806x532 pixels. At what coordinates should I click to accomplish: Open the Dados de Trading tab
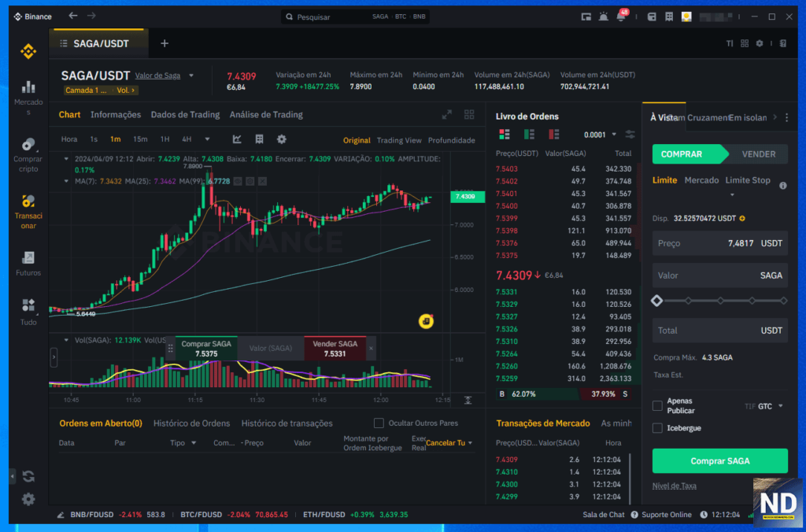185,115
